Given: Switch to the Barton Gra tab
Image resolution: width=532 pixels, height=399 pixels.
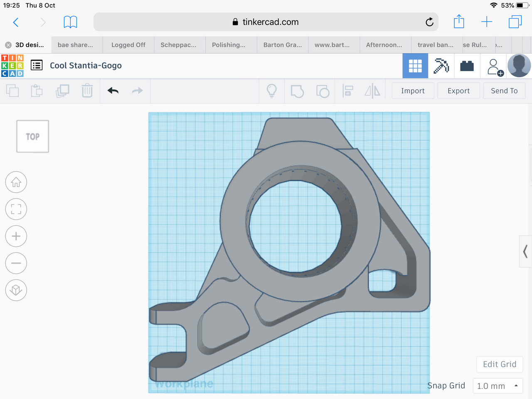Looking at the screenshot, I should tap(283, 45).
